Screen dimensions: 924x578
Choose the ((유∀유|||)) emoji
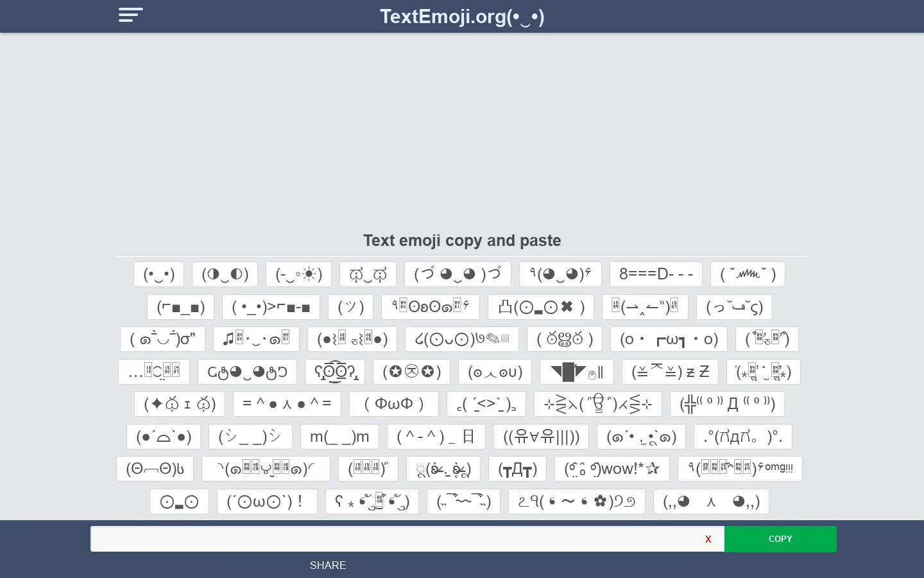click(542, 437)
